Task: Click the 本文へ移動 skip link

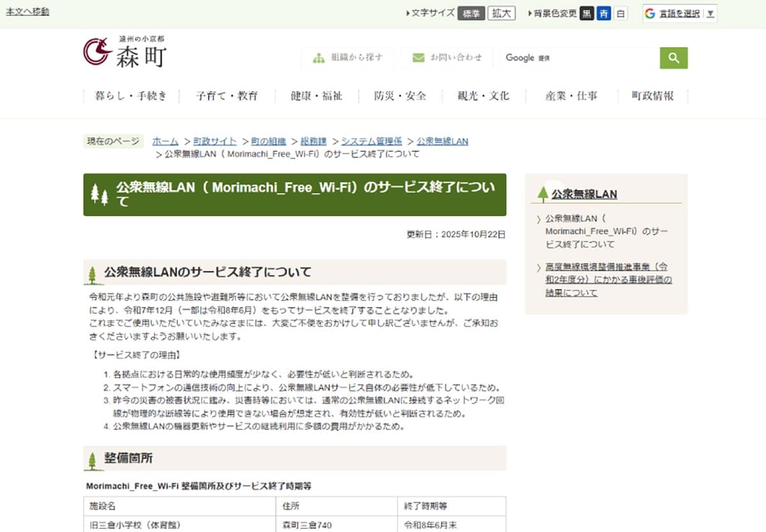Action: pos(27,11)
